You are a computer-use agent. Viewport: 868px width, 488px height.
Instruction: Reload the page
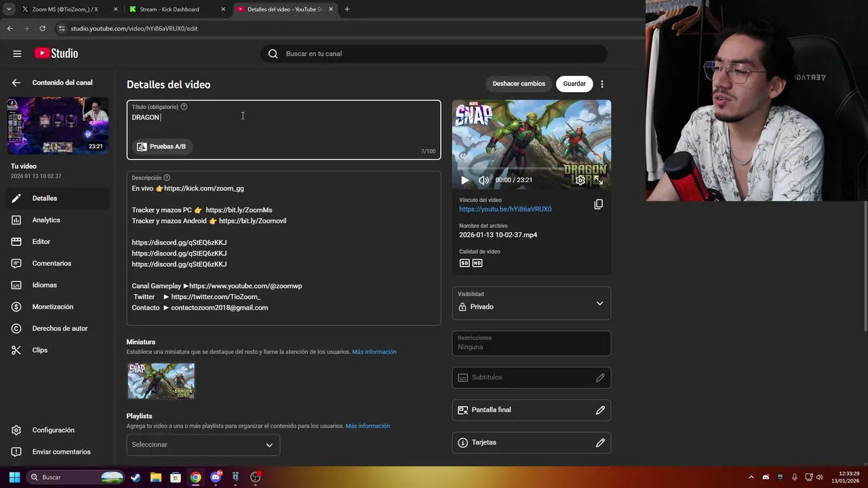click(x=42, y=28)
